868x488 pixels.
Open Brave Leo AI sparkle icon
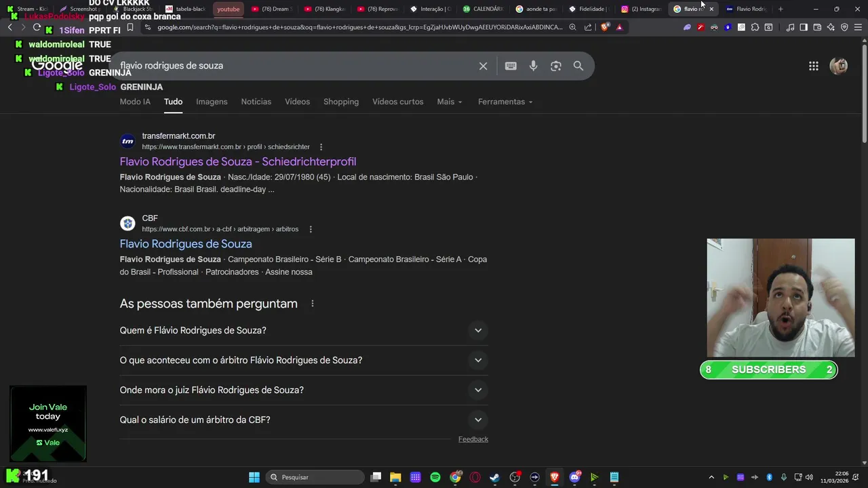[831, 27]
